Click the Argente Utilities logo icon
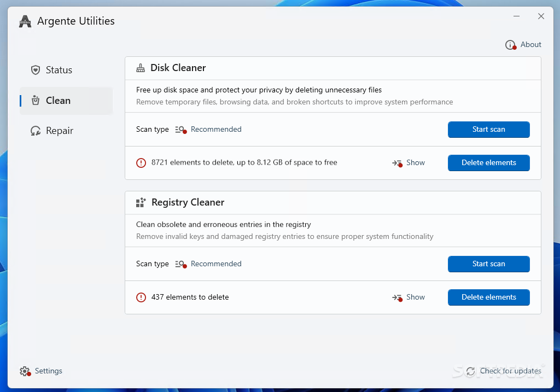 tap(25, 21)
